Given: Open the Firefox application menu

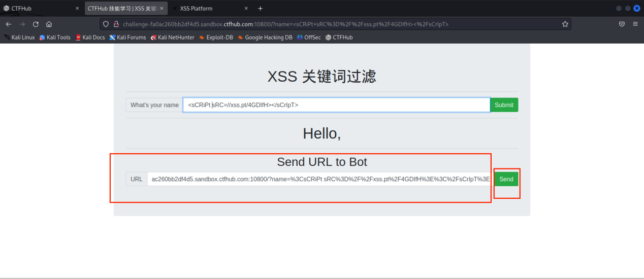Looking at the screenshot, I should coord(635,24).
